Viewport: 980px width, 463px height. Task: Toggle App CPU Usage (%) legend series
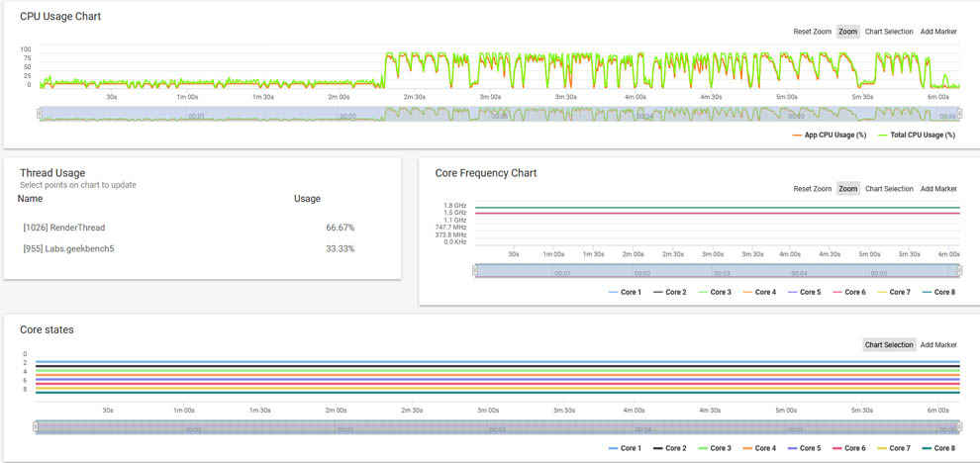(829, 135)
